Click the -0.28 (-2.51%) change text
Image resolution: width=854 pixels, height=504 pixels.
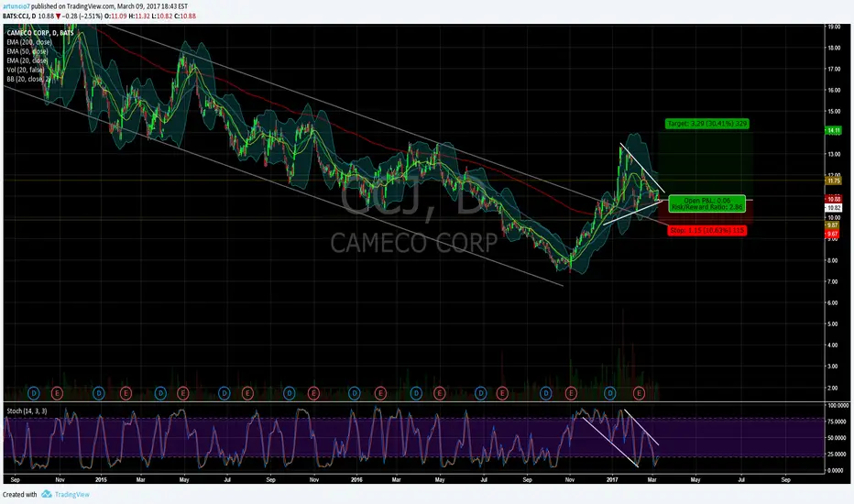coord(82,16)
